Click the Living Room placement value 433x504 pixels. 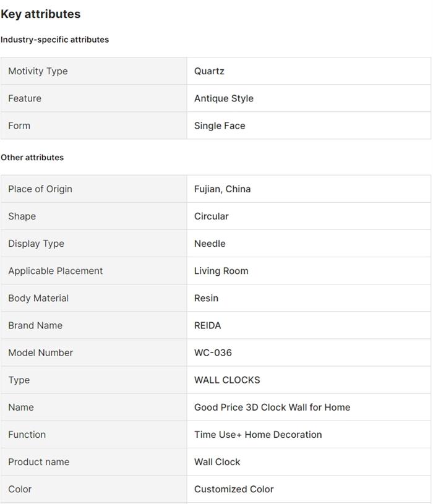tap(221, 271)
